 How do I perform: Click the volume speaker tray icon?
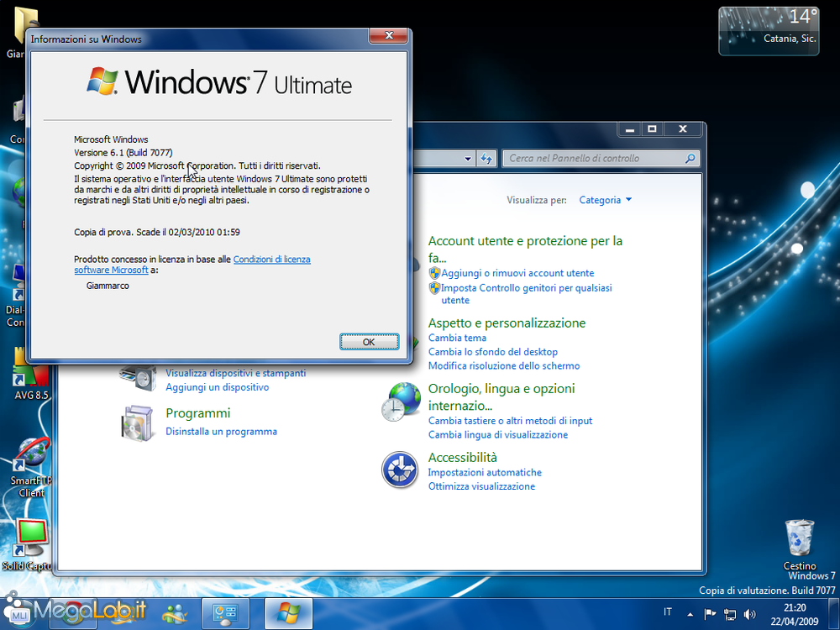coord(748,614)
